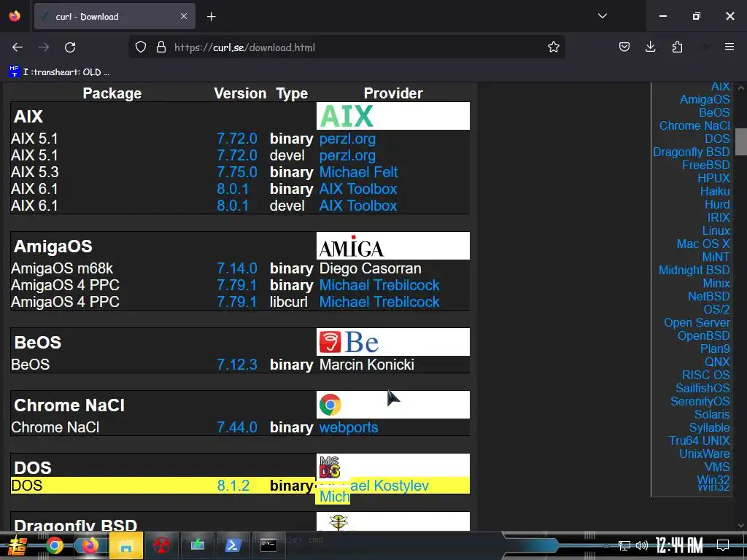The image size is (747, 560).
Task: Open the DOS 8.1.2 version link
Action: click(x=233, y=485)
